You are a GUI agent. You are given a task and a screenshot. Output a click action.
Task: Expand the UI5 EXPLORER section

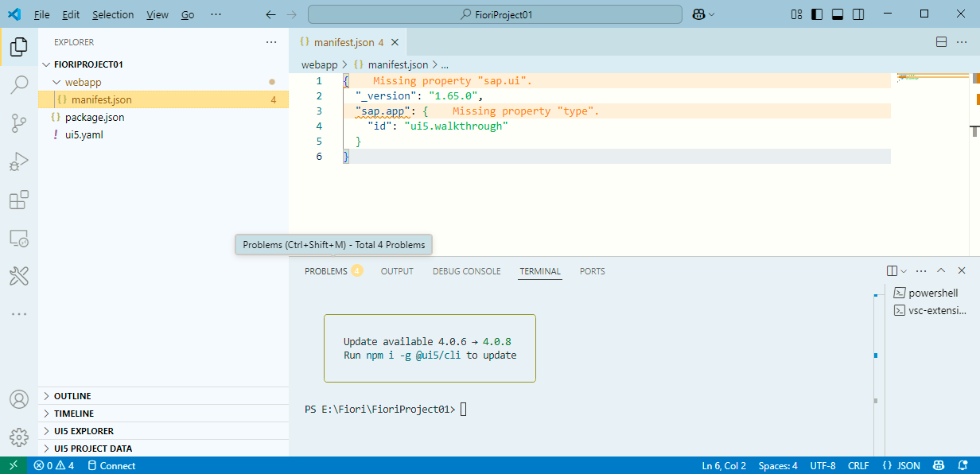click(163, 431)
